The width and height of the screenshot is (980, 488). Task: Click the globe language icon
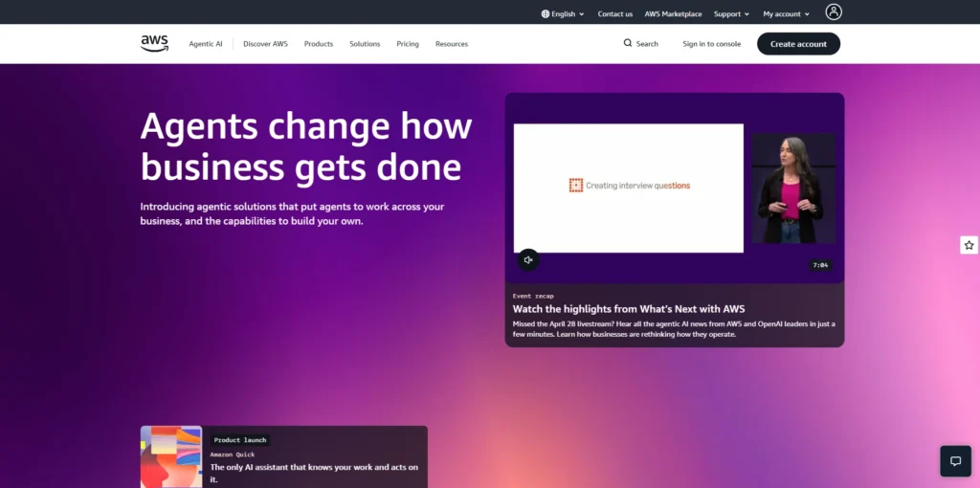pos(545,13)
